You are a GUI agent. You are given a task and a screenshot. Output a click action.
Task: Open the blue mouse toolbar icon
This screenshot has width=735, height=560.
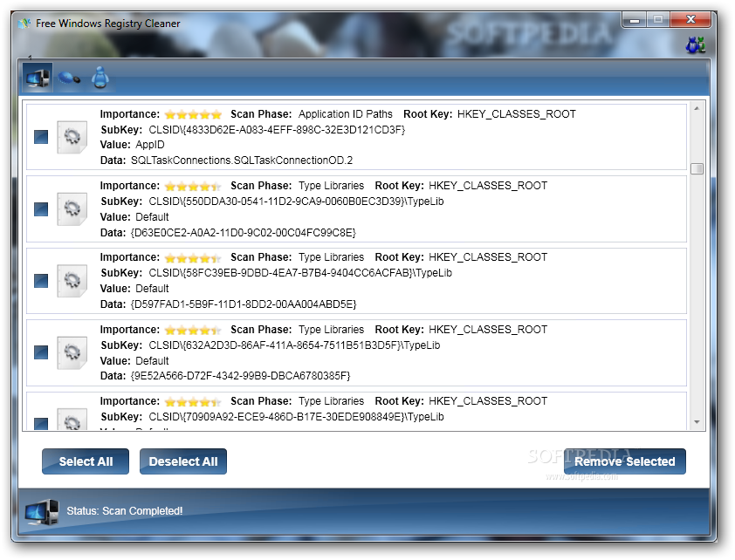point(69,78)
